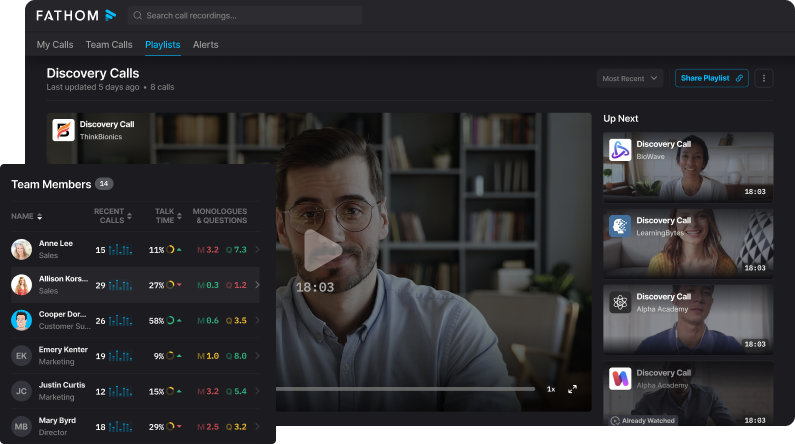Change playback speed 1x button
This screenshot has width=795, height=444.
click(550, 389)
